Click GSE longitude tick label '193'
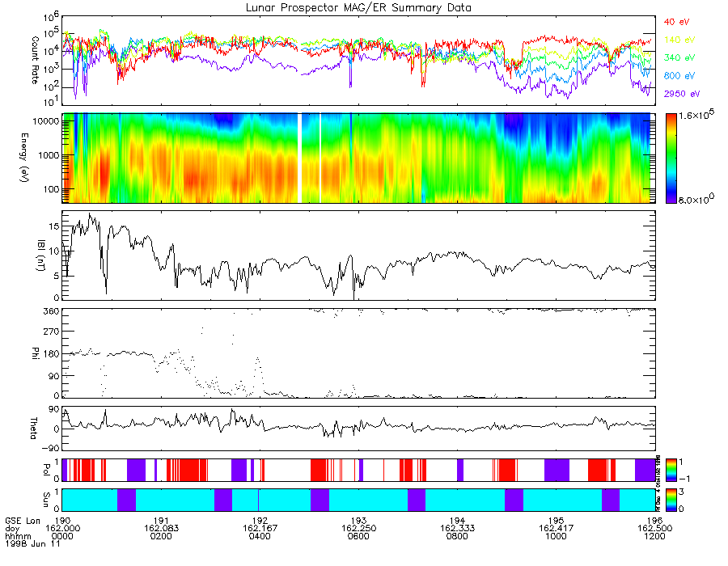The height and width of the screenshot is (566, 728). pos(358,521)
